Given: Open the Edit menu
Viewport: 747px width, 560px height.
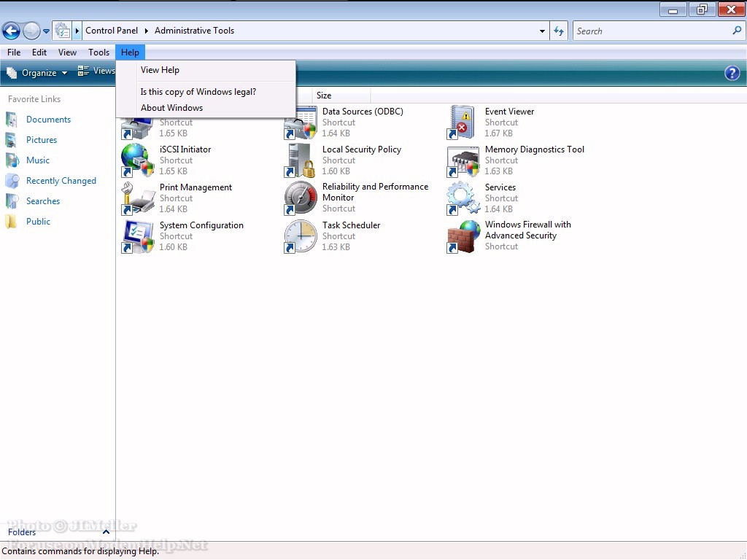Looking at the screenshot, I should (39, 52).
